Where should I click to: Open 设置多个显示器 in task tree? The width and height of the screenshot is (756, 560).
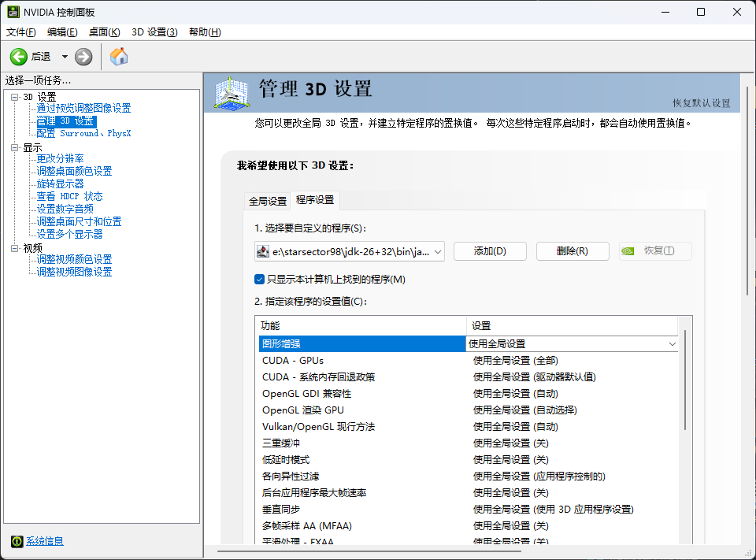pyautogui.click(x=70, y=234)
